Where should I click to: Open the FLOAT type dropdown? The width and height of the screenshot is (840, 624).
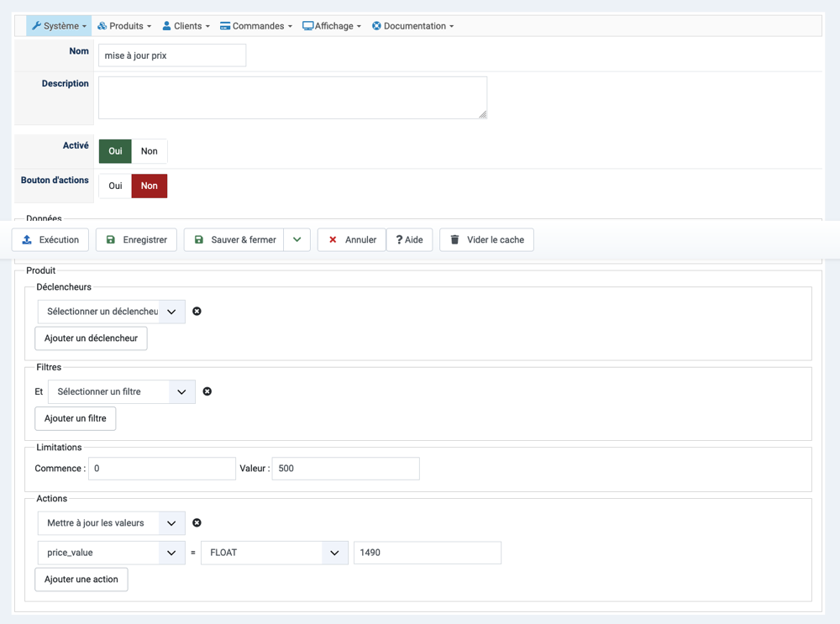[x=275, y=553]
